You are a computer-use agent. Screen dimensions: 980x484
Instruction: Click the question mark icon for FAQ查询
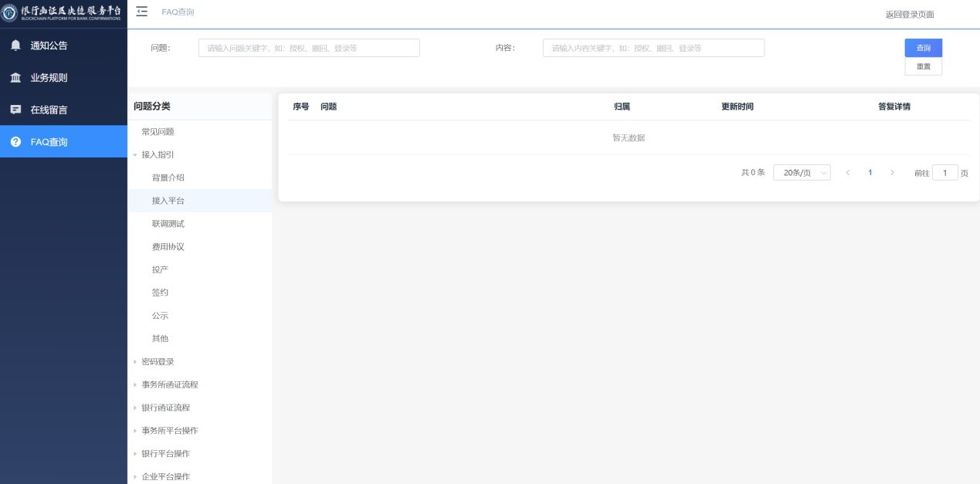coord(15,142)
